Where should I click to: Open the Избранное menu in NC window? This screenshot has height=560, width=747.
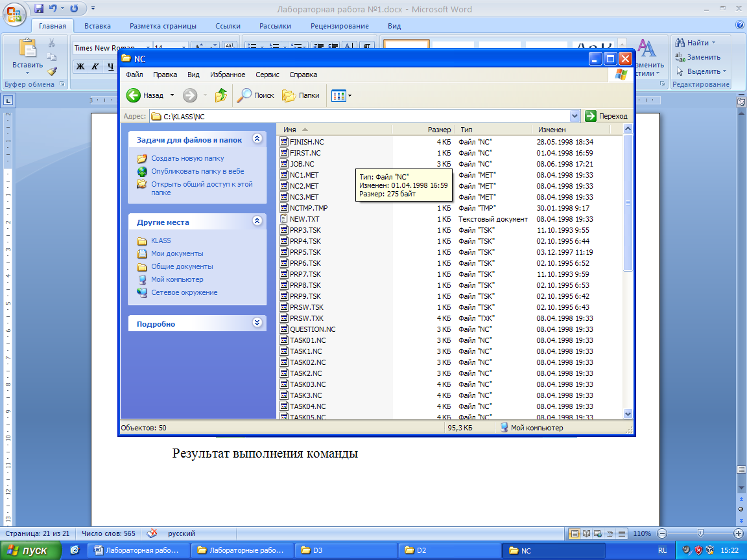[228, 75]
